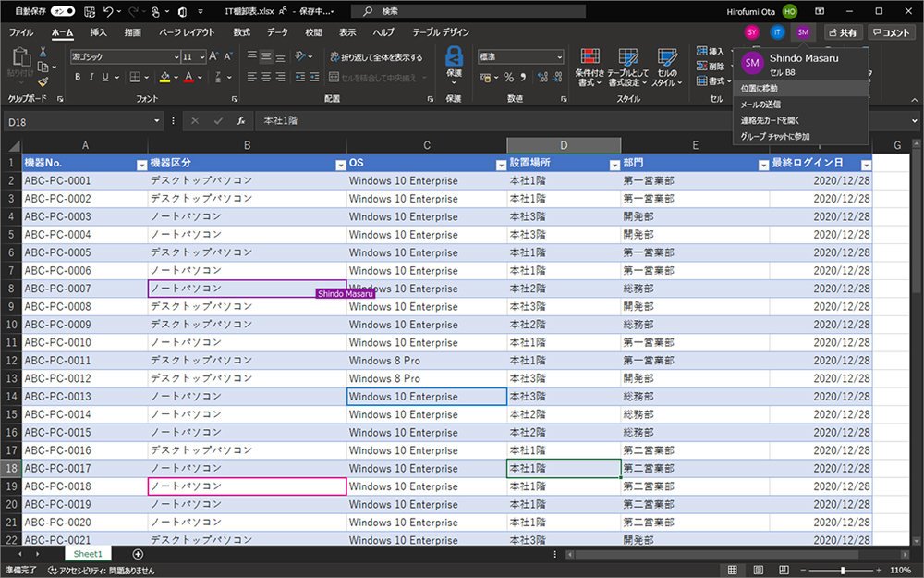Open the テーブルデザイン tab
Image resolution: width=924 pixels, height=578 pixels.
coord(441,32)
